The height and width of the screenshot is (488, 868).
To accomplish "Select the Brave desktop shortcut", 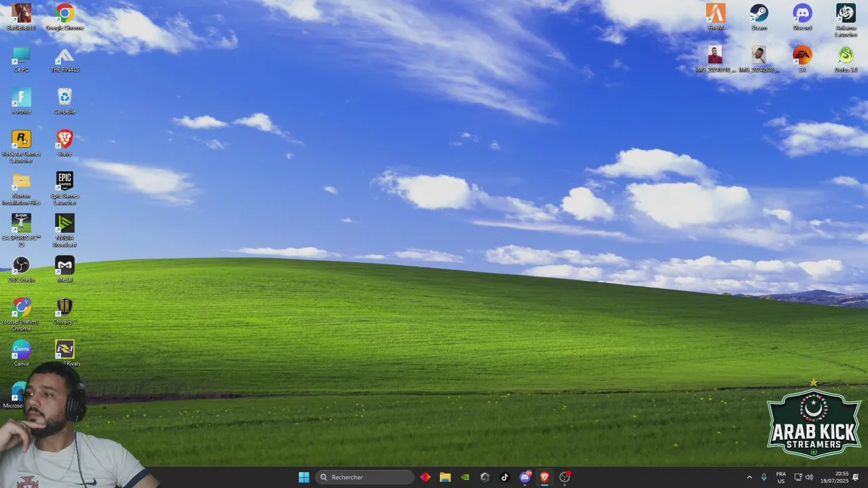I will click(x=64, y=143).
